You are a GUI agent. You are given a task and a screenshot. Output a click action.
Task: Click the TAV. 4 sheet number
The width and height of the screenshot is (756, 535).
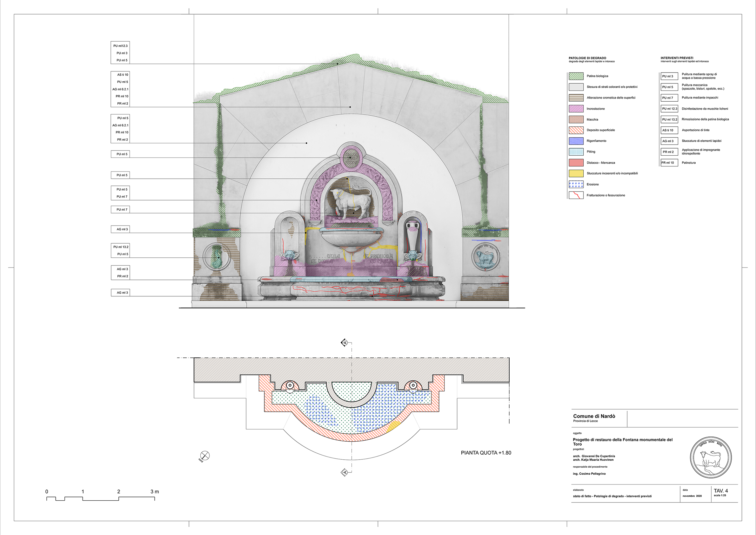coord(721,491)
